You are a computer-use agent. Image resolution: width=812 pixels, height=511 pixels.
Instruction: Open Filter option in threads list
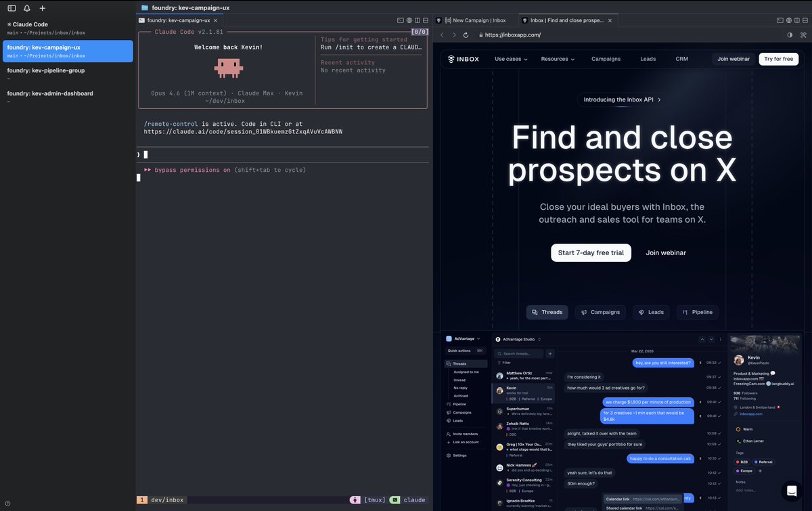pos(504,363)
